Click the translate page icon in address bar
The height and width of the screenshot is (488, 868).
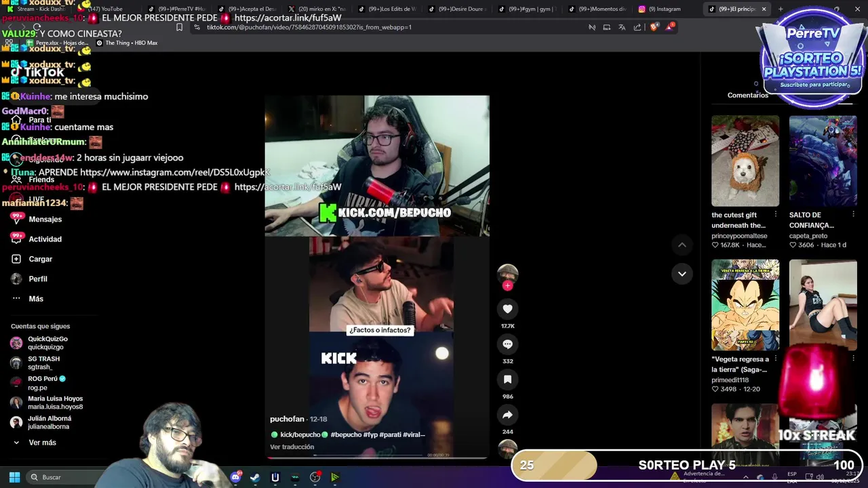[622, 27]
